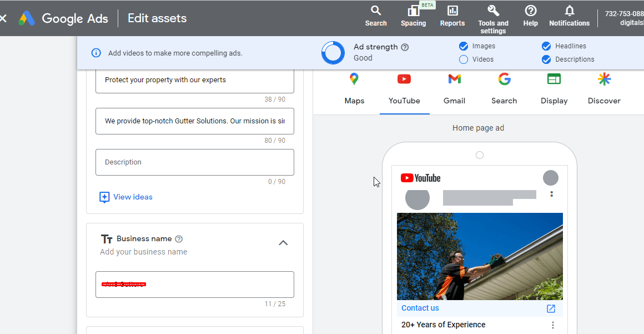The width and height of the screenshot is (644, 334).
Task: Click the empty Description input field
Action: [x=194, y=162]
